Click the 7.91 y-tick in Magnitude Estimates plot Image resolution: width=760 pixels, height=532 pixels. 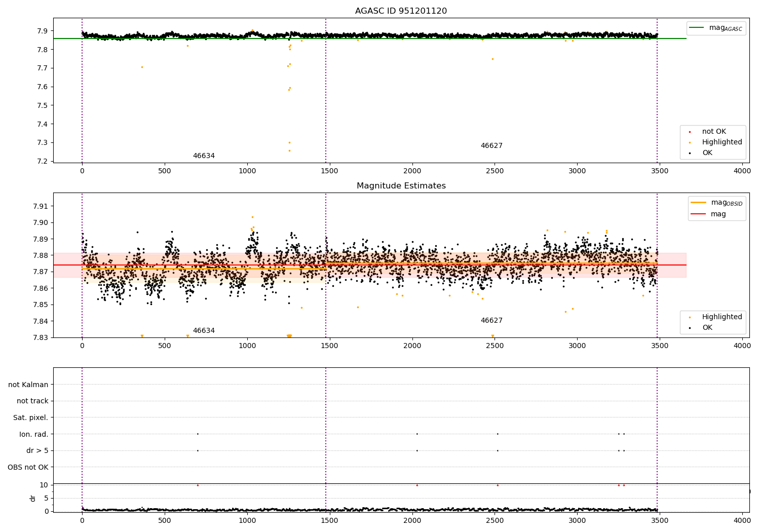41,206
